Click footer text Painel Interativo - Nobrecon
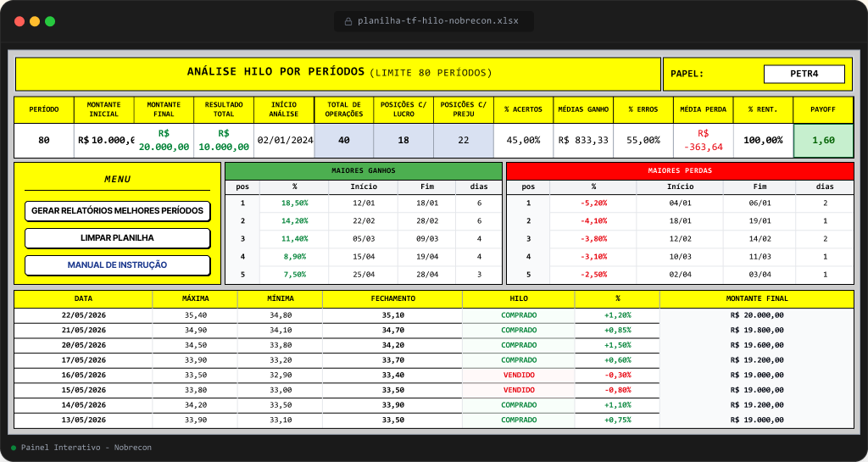 [86, 448]
